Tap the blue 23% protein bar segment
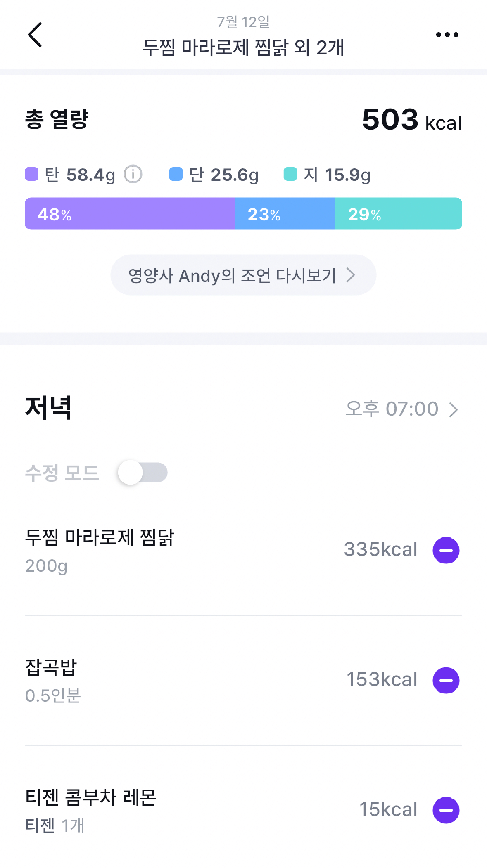The width and height of the screenshot is (487, 868). pos(285,214)
